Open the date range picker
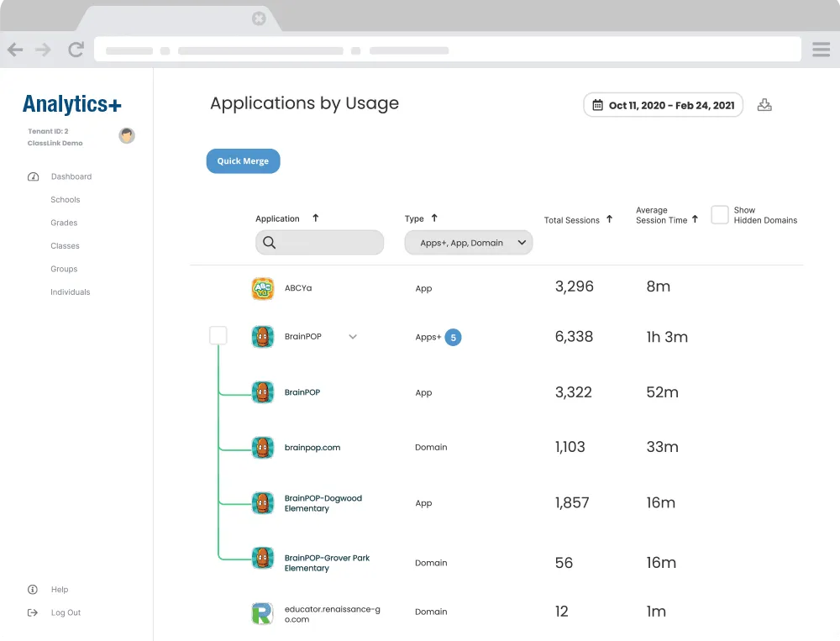Screen dimensions: 840x641 pyautogui.click(x=663, y=105)
